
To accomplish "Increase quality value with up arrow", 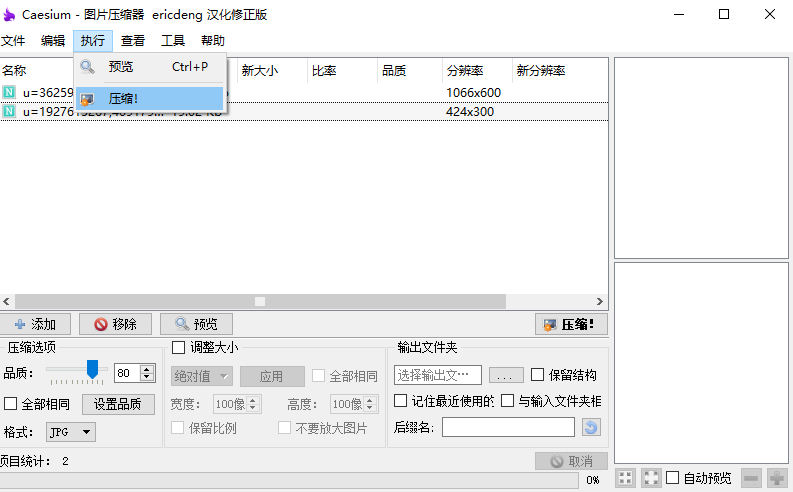I will [x=147, y=369].
